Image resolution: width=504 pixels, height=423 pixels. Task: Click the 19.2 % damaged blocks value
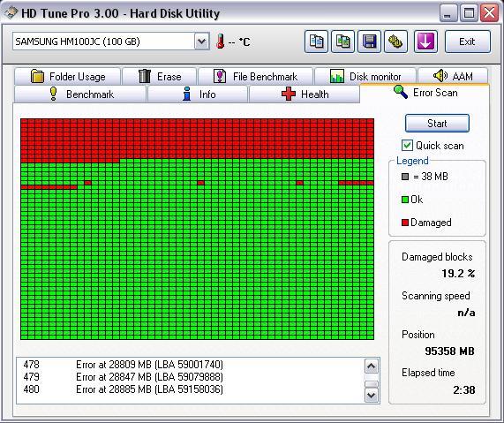[458, 274]
